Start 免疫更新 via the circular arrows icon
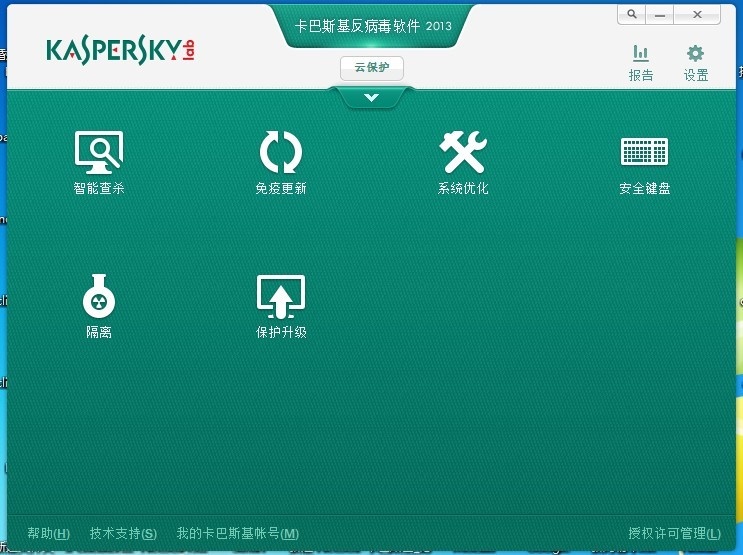 [280, 152]
